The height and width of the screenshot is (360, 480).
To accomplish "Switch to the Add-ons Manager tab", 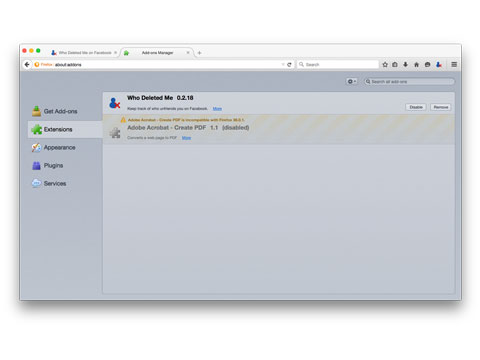I will point(157,53).
